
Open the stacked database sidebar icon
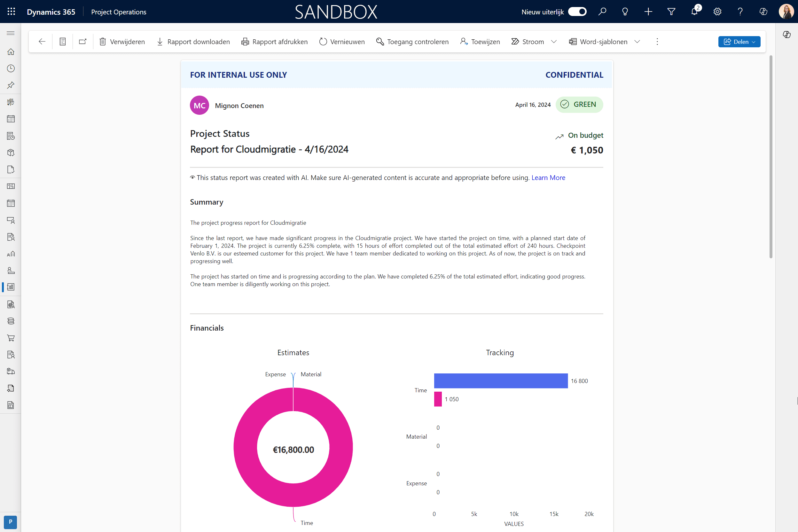[11, 321]
